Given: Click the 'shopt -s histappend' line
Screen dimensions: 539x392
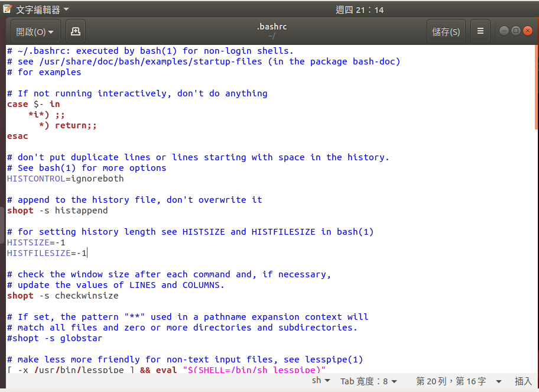Looking at the screenshot, I should tap(57, 210).
